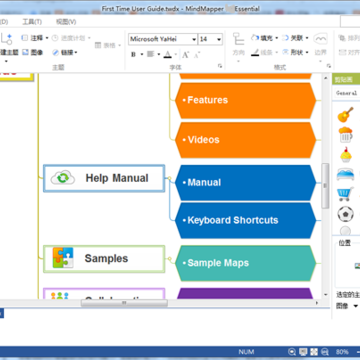Click the 填充 fill color button
This screenshot has width=360, height=360.
pyautogui.click(x=262, y=38)
